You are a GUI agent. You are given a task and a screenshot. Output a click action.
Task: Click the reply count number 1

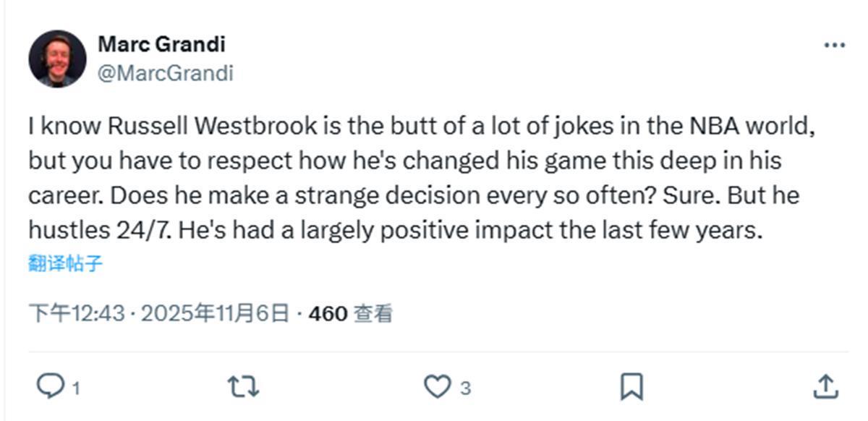76,389
